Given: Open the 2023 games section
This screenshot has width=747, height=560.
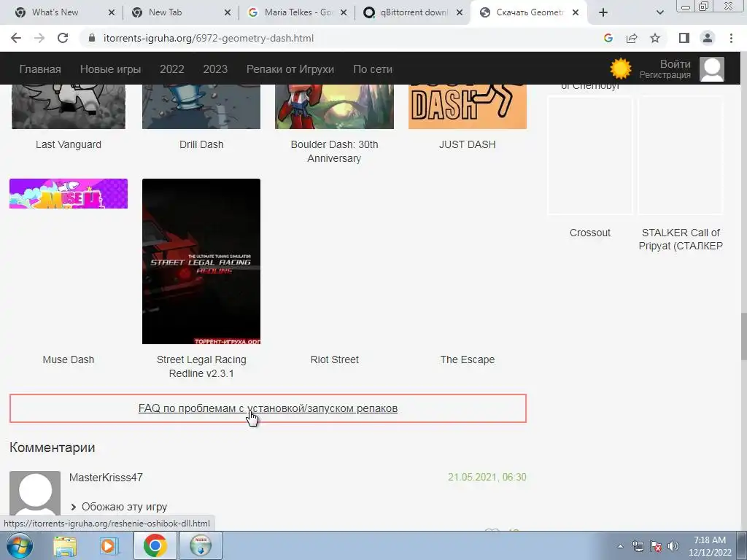Looking at the screenshot, I should click(x=215, y=69).
